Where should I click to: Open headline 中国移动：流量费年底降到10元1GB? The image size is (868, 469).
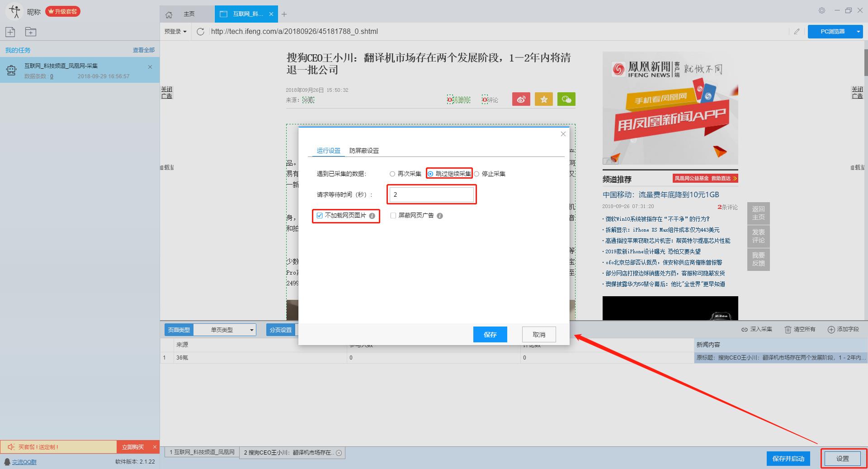coord(660,194)
